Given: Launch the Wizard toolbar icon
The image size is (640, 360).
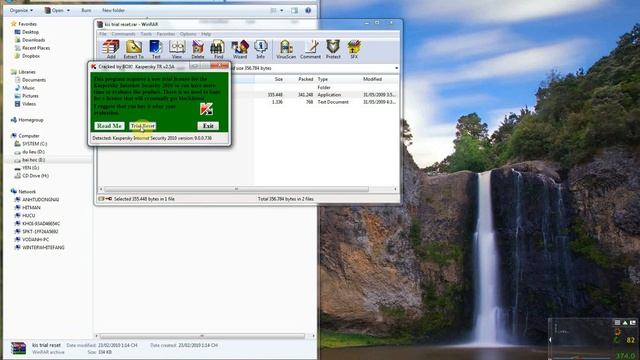Looking at the screenshot, I should (240, 49).
